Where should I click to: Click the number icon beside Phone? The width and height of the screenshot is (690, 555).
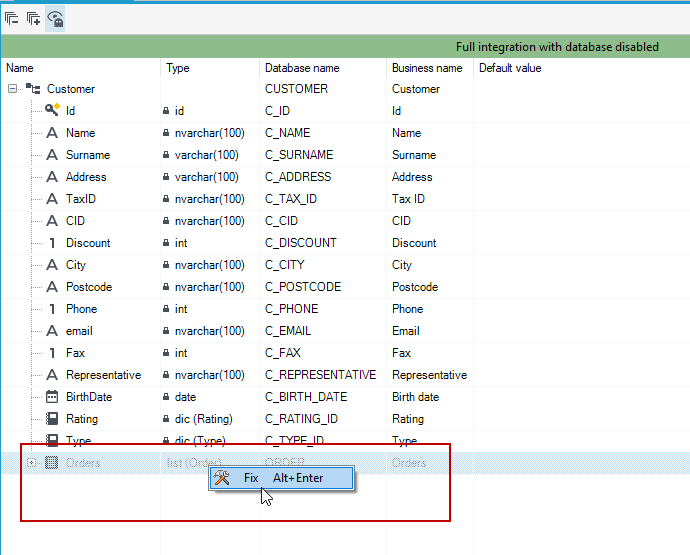pyautogui.click(x=52, y=309)
